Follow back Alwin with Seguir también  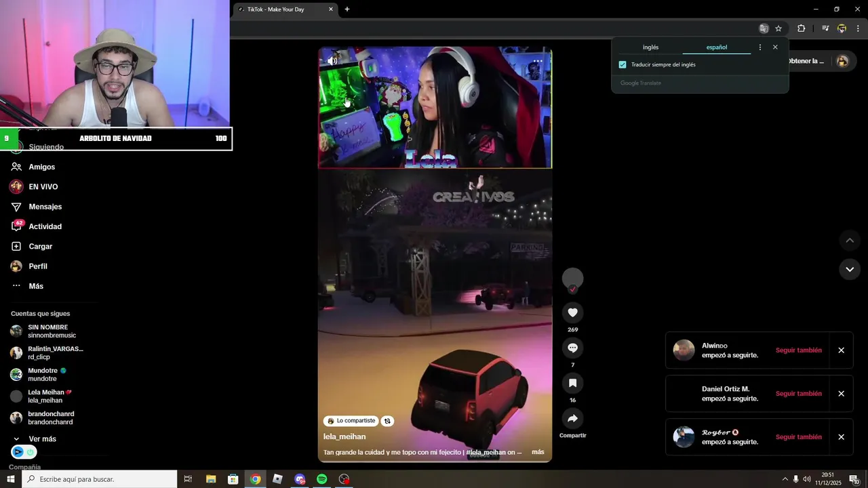point(799,350)
